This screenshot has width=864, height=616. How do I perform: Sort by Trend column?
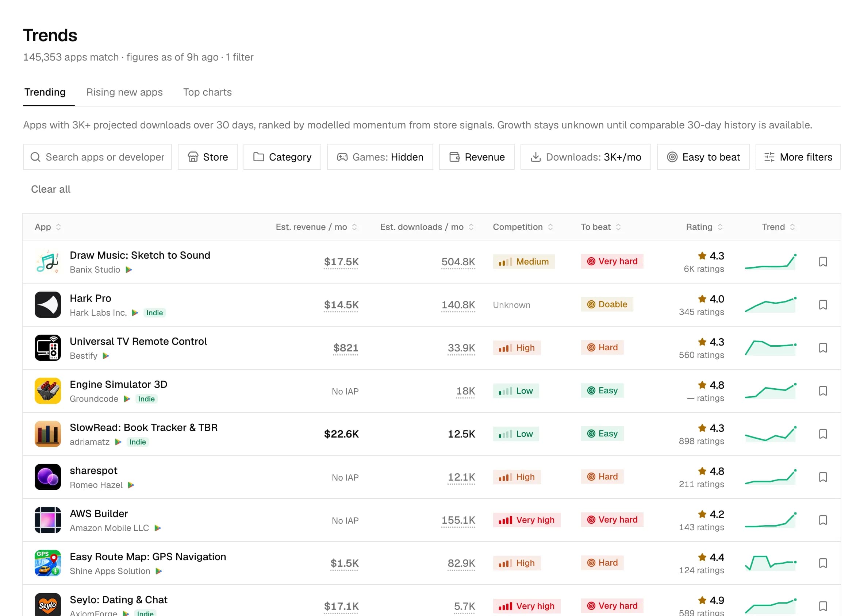pyautogui.click(x=779, y=227)
